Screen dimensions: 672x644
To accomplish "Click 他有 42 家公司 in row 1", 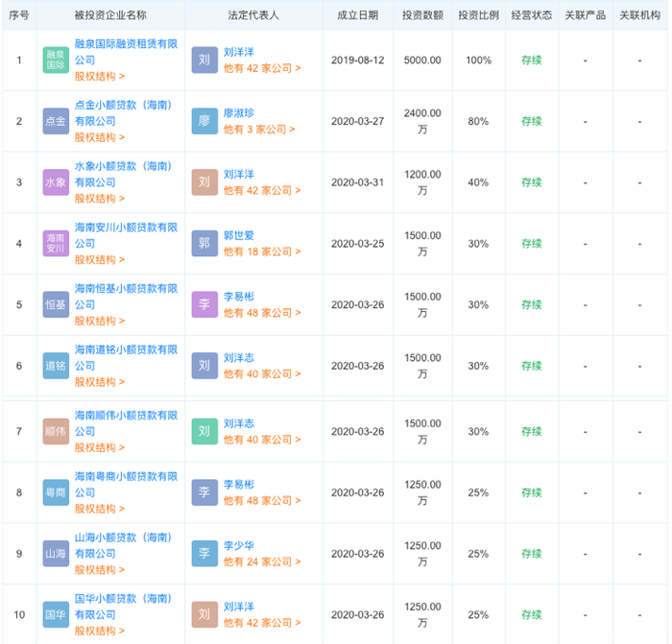I will point(262,68).
